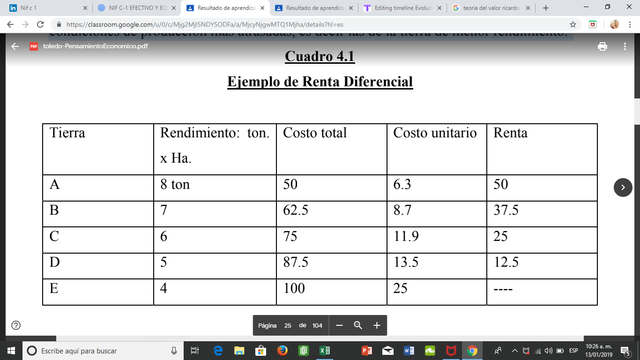This screenshot has height=360, width=640.
Task: Switch to Editing timeline tab
Action: 402,8
